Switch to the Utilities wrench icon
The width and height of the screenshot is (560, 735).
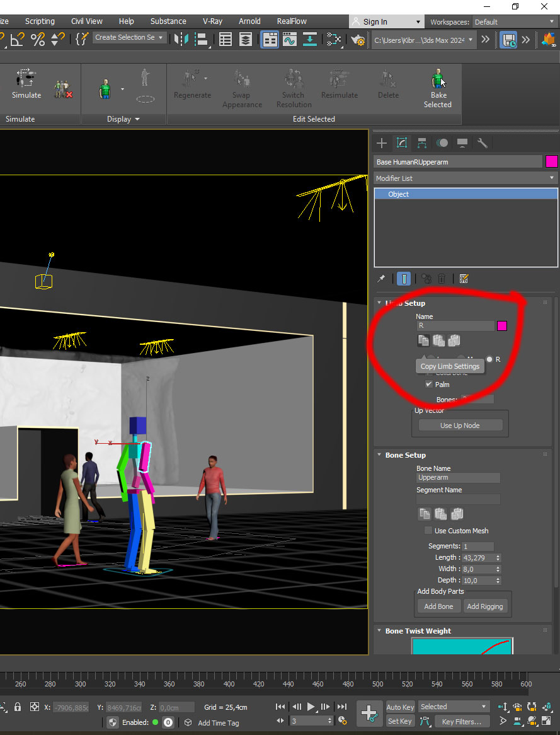point(483,143)
